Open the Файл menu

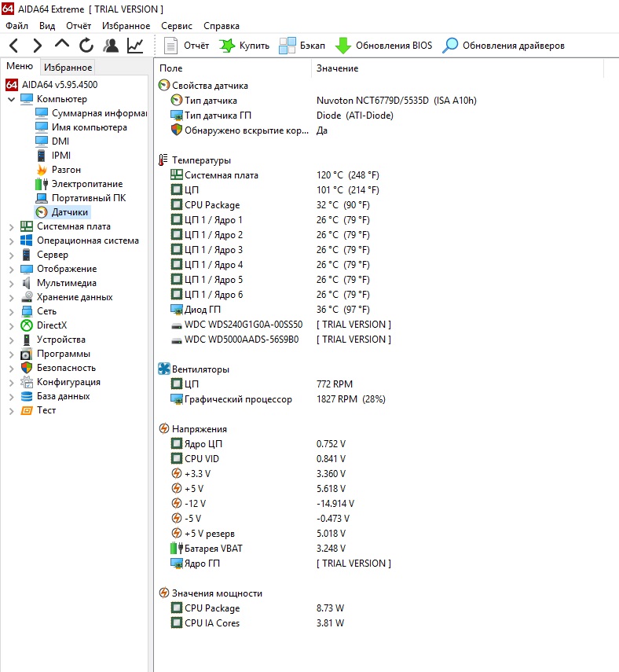(x=16, y=26)
